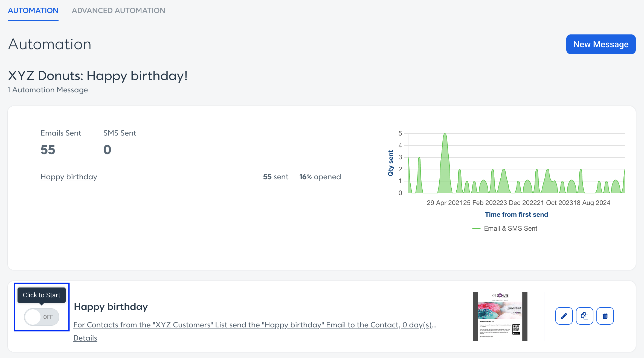Click the Time from first send axis label
The width and height of the screenshot is (644, 358).
[516, 215]
